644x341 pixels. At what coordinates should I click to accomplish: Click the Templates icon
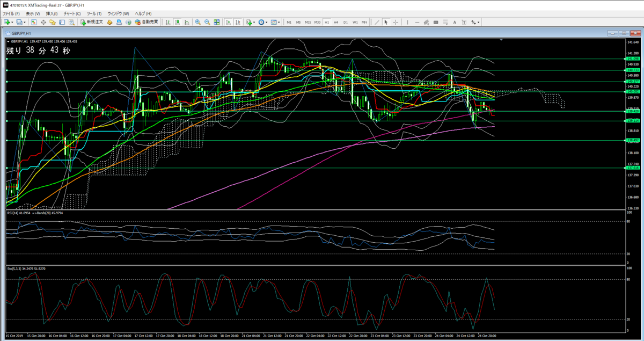274,22
